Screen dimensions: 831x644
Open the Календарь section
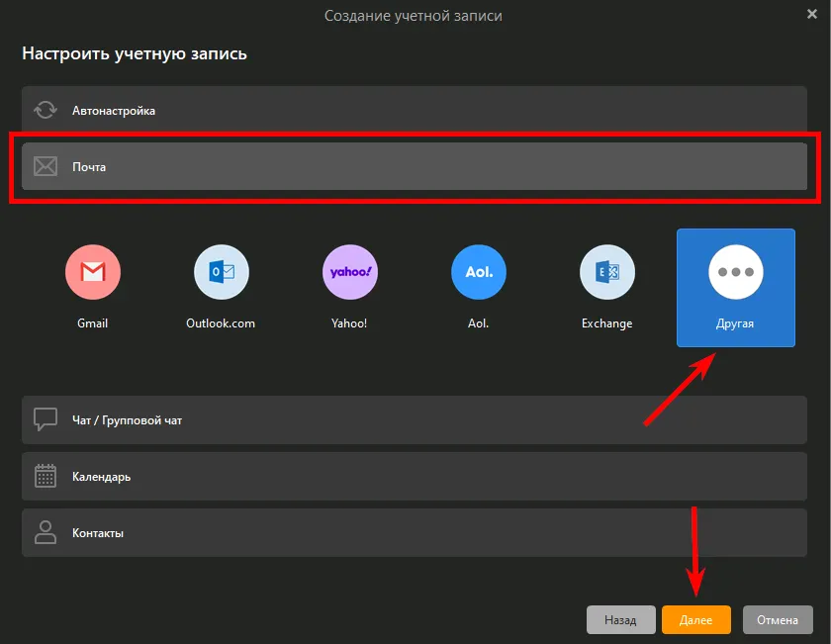(x=415, y=476)
